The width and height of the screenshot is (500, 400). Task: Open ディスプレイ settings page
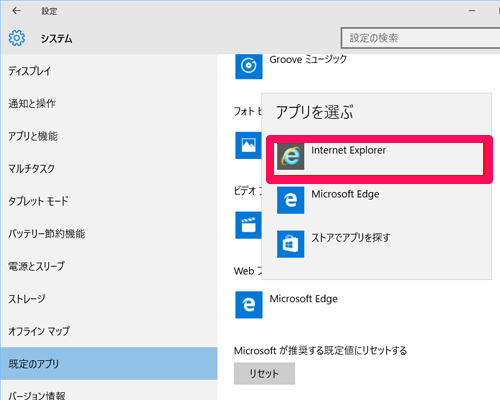click(109, 71)
